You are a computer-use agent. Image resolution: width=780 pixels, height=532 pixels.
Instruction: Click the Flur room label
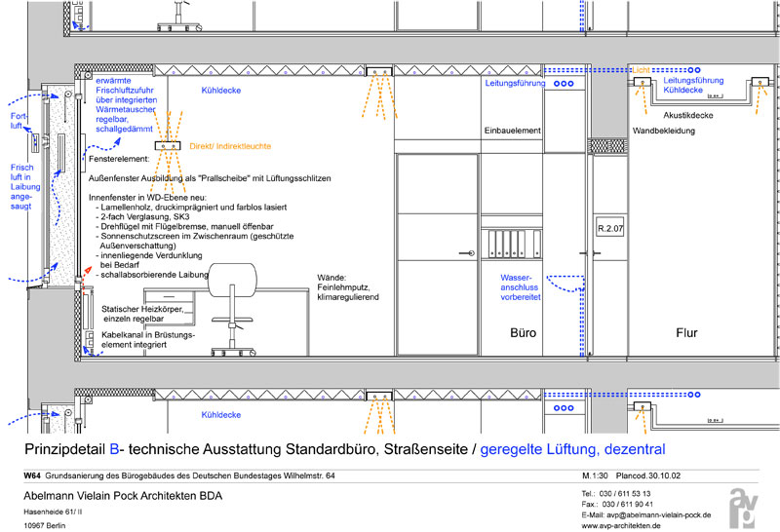[686, 333]
